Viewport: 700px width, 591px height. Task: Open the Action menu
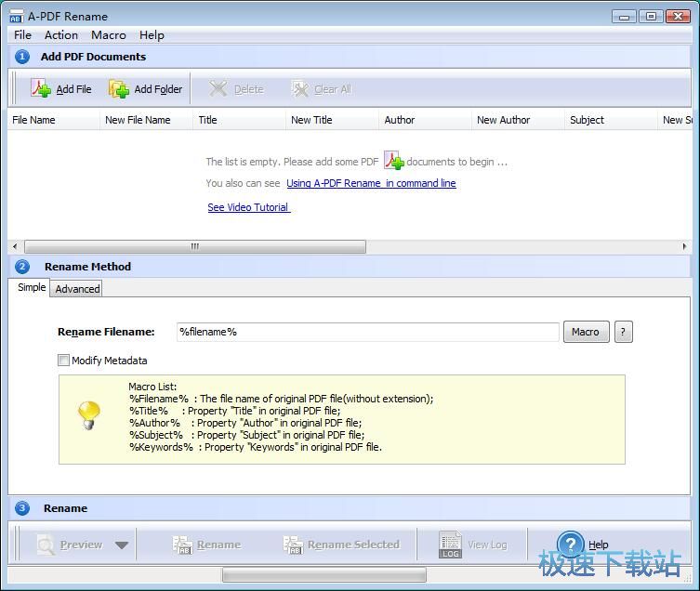[x=61, y=35]
